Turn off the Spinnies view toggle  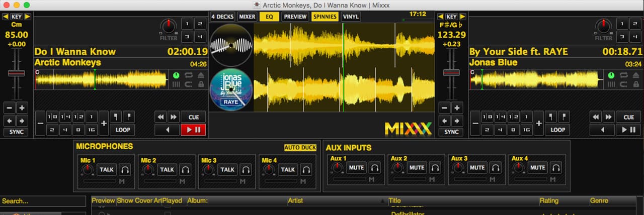pyautogui.click(x=325, y=17)
